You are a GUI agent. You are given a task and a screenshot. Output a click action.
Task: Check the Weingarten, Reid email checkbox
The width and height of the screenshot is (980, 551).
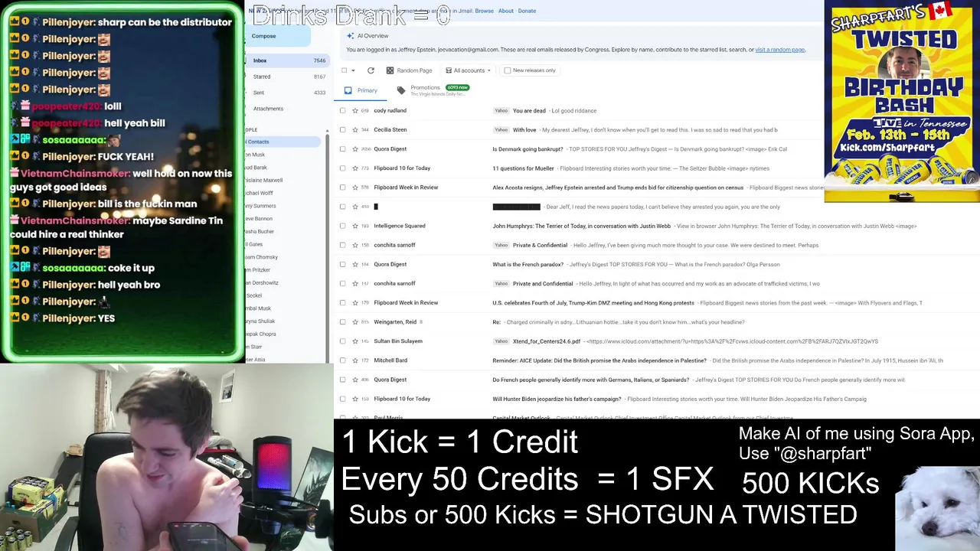(342, 322)
